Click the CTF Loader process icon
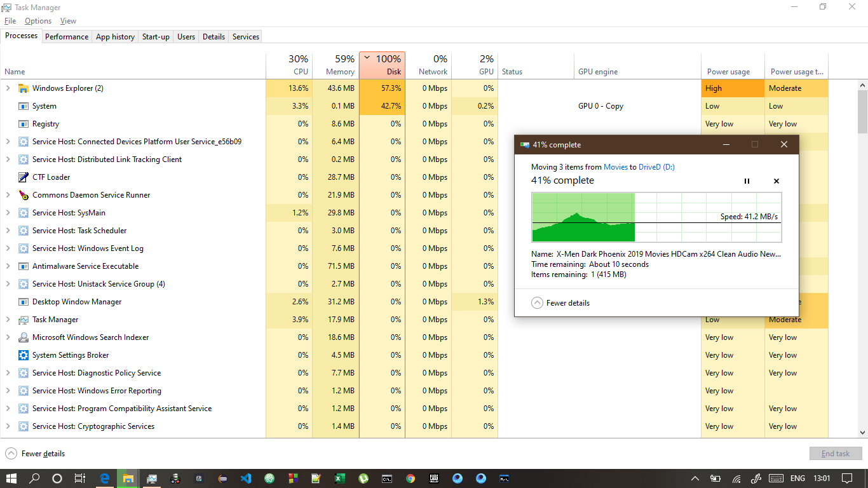 click(x=24, y=177)
